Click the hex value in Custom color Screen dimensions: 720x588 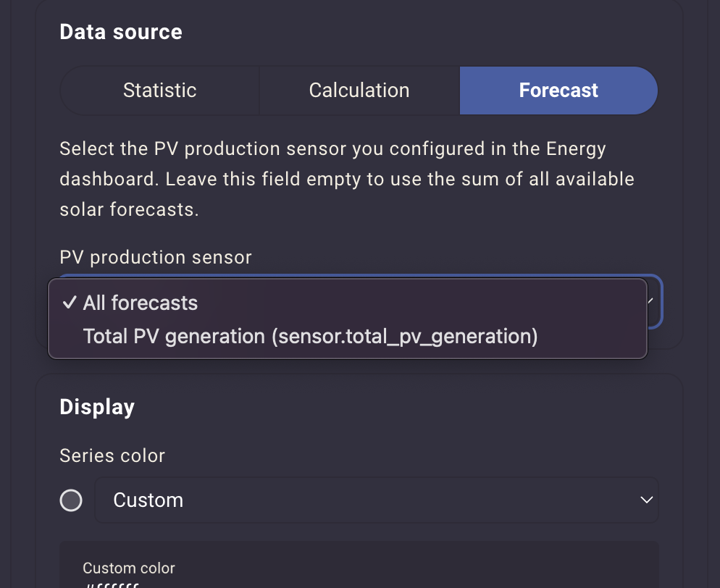112,585
